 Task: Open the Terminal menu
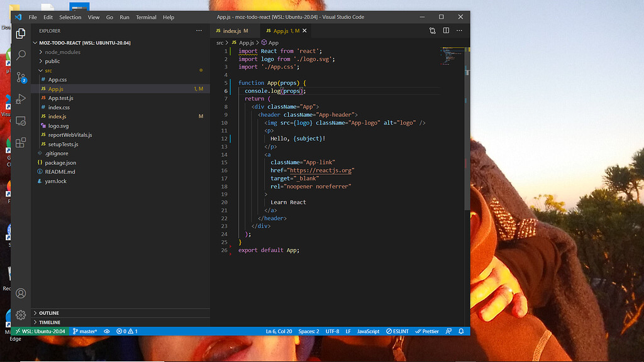(146, 17)
